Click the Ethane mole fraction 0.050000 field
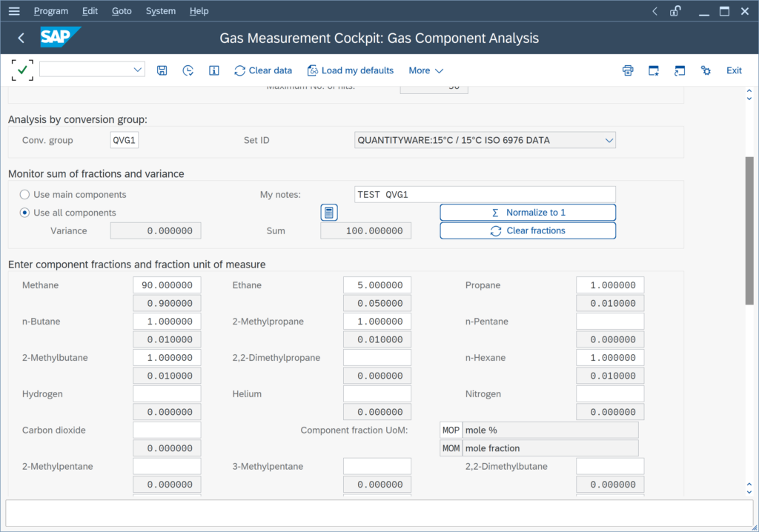Image resolution: width=759 pixels, height=532 pixels. [x=377, y=304]
